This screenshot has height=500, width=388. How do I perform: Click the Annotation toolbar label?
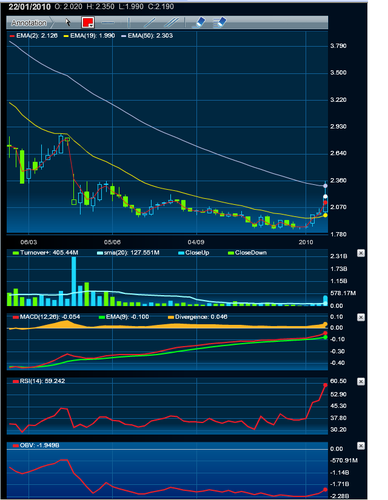click(29, 23)
